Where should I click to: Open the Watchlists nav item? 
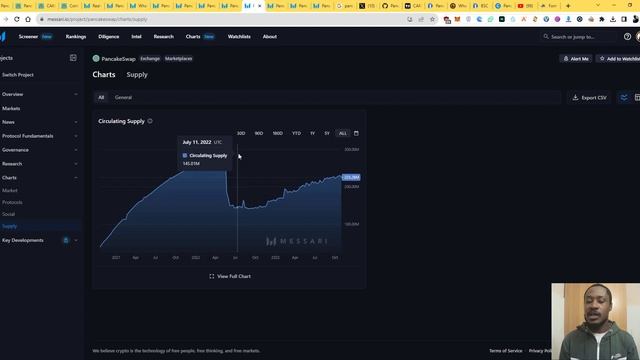(x=239, y=37)
